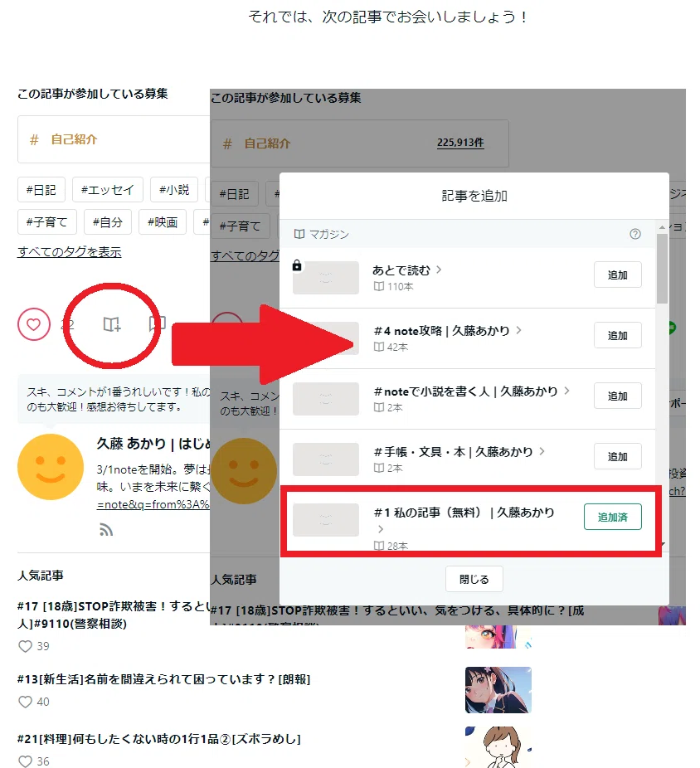The width and height of the screenshot is (700, 768).
Task: Click the #子育て tag
Action: pyautogui.click(x=46, y=222)
